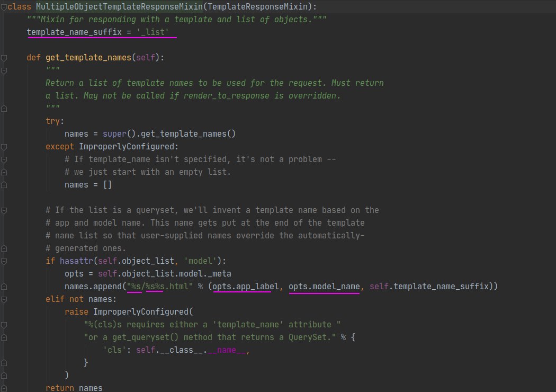Click opts.model_name in the append call
The height and width of the screenshot is (392, 556).
coord(324,286)
